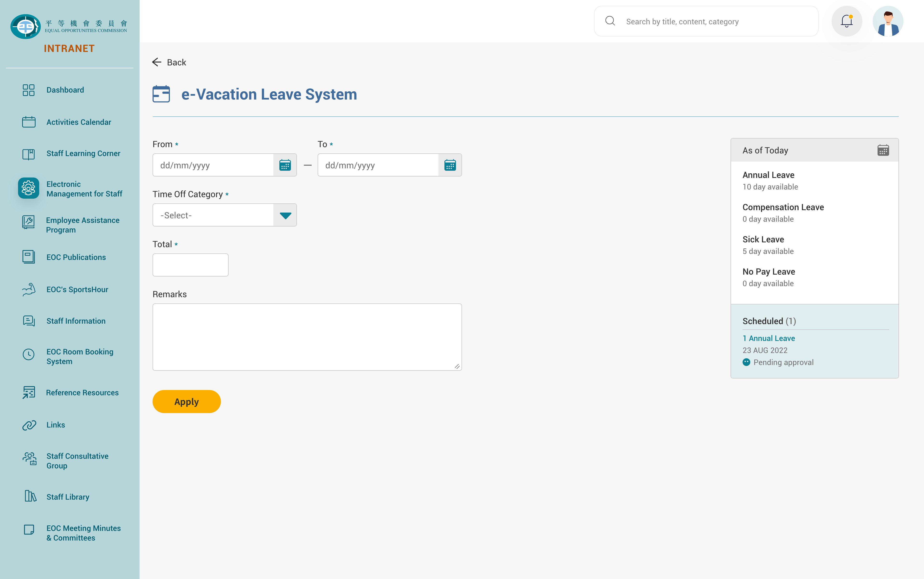The image size is (924, 579).
Task: Click the Staff Information chat icon
Action: (x=28, y=321)
